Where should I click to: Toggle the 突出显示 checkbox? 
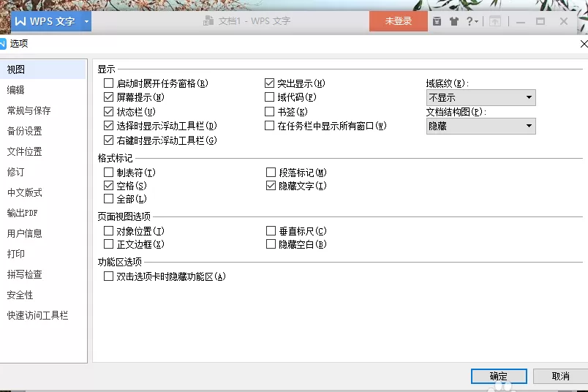click(x=269, y=83)
